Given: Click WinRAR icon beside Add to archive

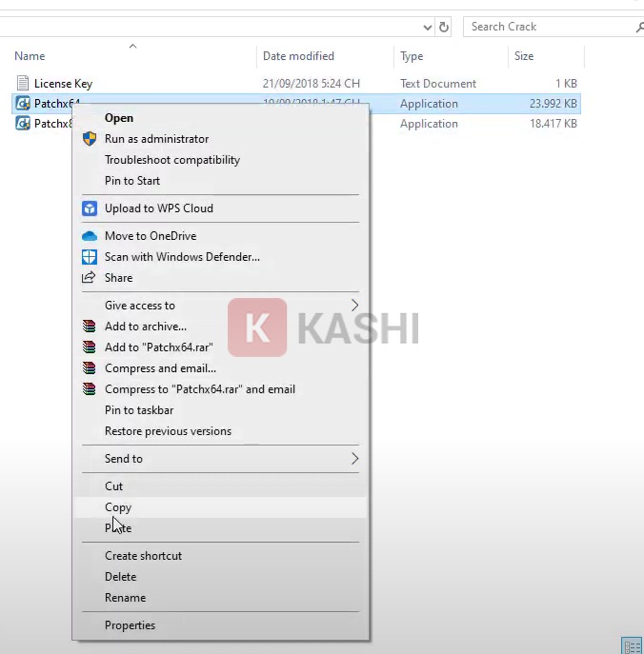Looking at the screenshot, I should (x=89, y=327).
